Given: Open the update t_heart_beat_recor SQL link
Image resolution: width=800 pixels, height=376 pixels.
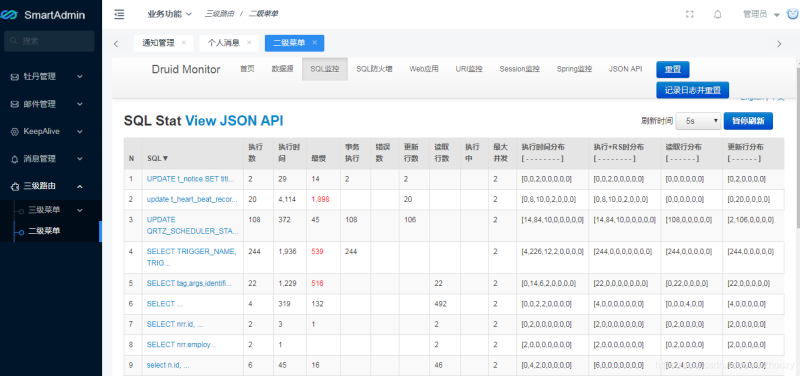Looking at the screenshot, I should [x=192, y=199].
